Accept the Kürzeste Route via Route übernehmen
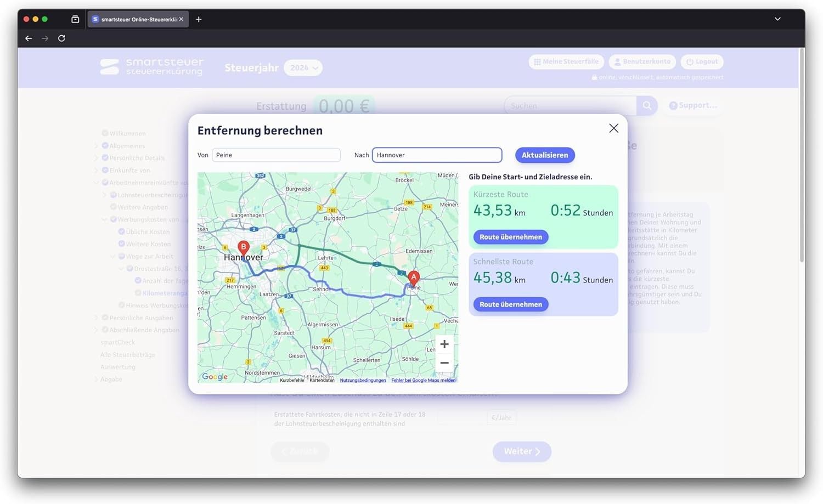Viewport: 823px width, 504px height. (x=510, y=237)
